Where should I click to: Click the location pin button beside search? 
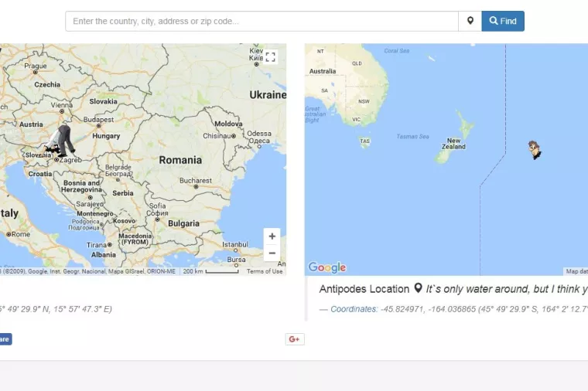click(470, 21)
